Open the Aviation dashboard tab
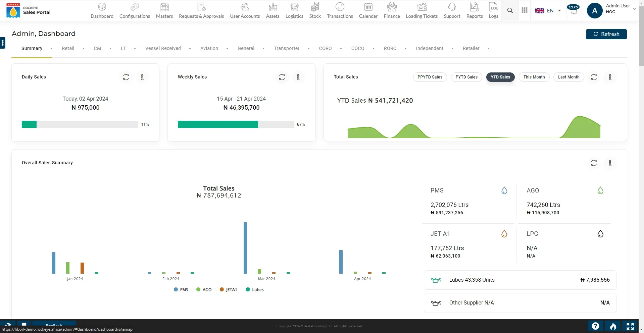Screen dimensions: 644x333 click(209, 48)
